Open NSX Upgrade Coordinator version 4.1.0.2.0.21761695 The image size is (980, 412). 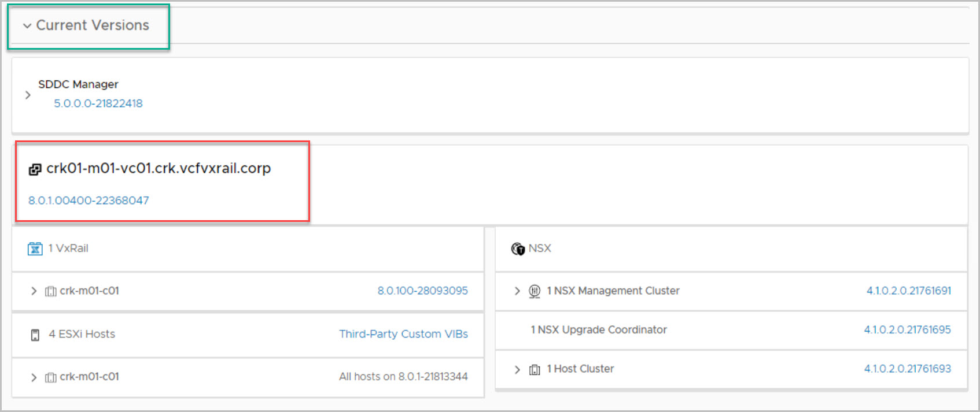(907, 329)
